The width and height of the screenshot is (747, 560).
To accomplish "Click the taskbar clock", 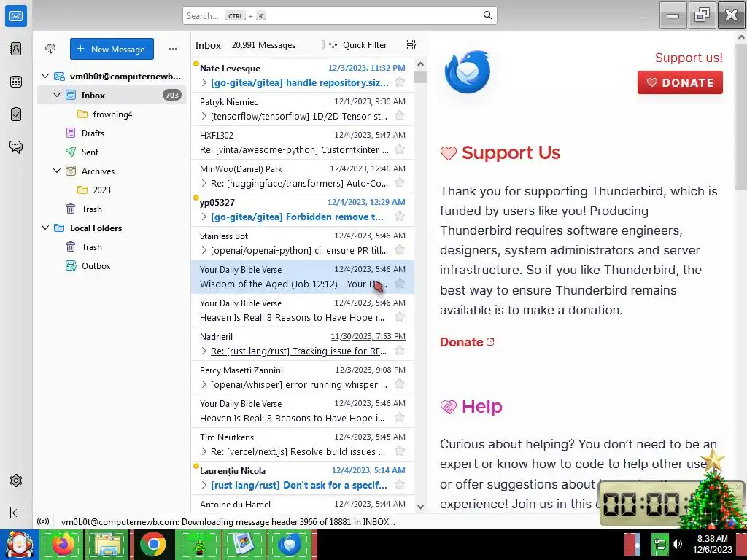I will point(712,544).
